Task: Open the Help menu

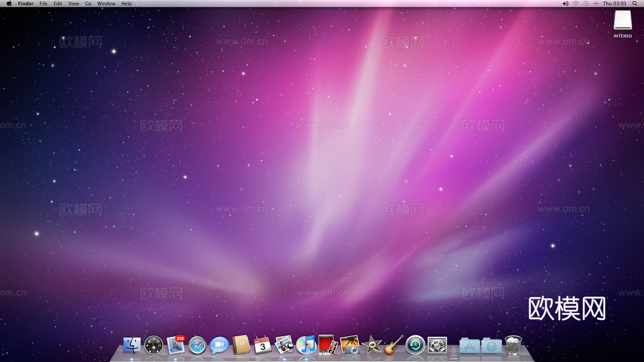Action: 126,4
